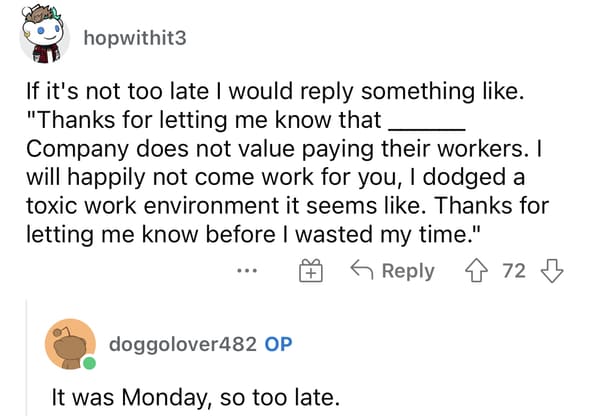Open the three-dots more options menu
Image resolution: width=599 pixels, height=416 pixels.
[x=247, y=271]
